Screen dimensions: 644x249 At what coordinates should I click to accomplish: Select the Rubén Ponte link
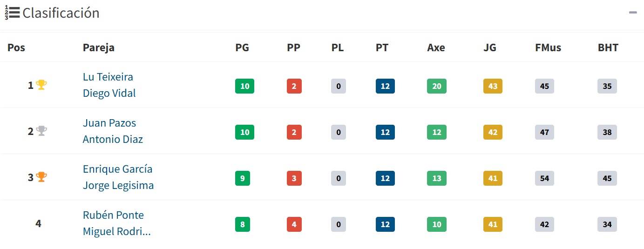click(113, 215)
